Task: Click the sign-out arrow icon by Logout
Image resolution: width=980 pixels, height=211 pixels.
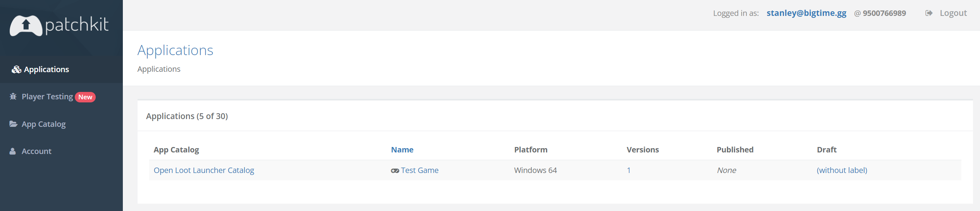Action: point(929,13)
